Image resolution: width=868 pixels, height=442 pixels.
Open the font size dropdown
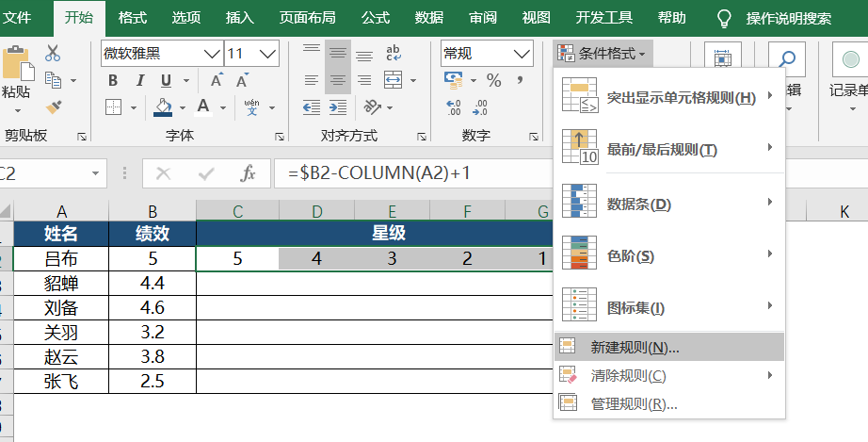point(268,54)
